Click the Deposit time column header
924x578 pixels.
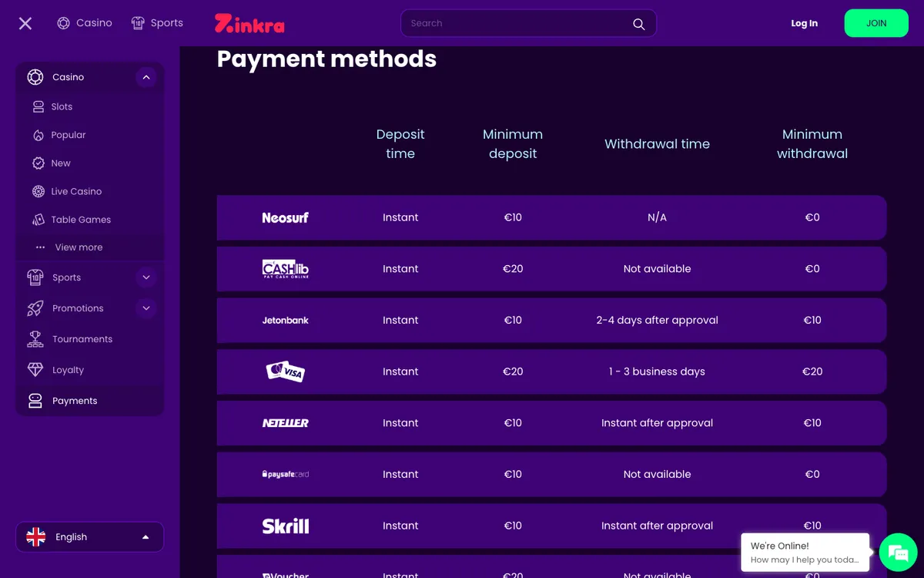point(400,144)
